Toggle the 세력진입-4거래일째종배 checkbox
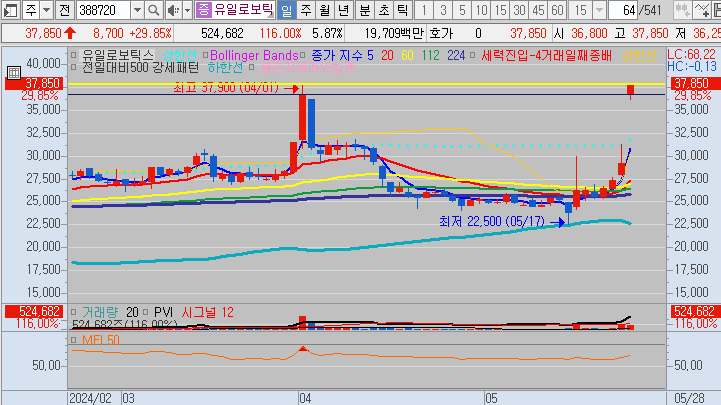The width and height of the screenshot is (721, 405). click(472, 55)
